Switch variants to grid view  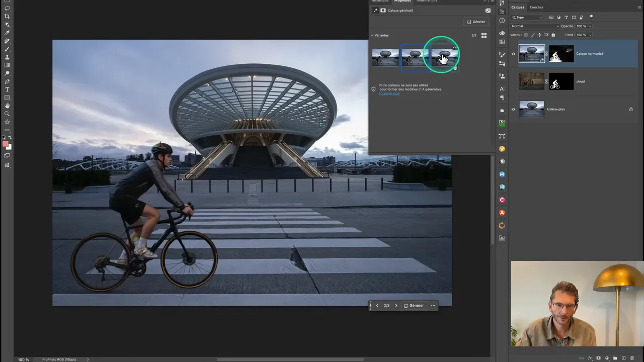pos(484,35)
